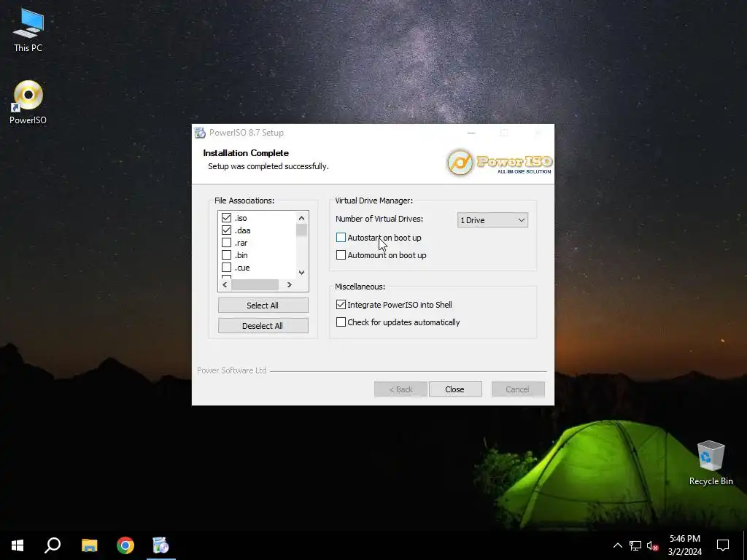Image resolution: width=747 pixels, height=560 pixels.
Task: Click the file list scroll down arrow
Action: pyautogui.click(x=301, y=273)
